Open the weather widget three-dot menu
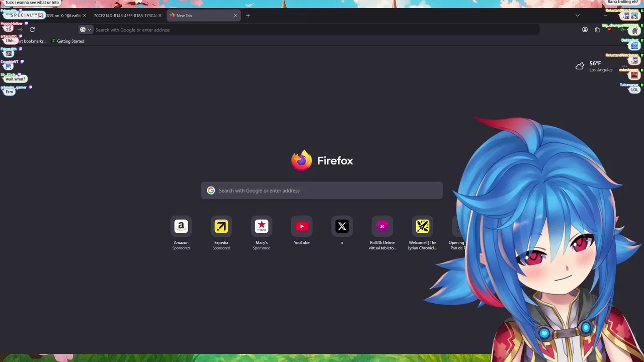This screenshot has width=644, height=362. (625, 66)
